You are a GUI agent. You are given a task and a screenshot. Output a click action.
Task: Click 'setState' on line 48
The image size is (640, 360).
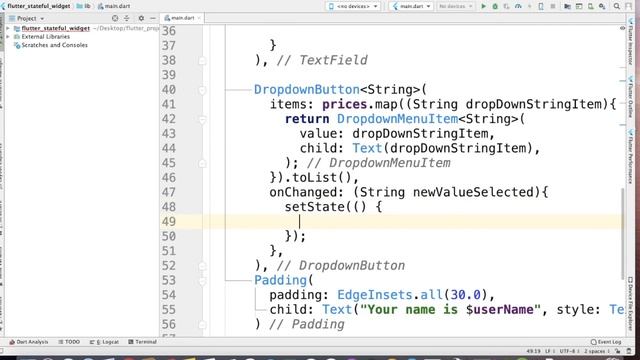(315, 207)
